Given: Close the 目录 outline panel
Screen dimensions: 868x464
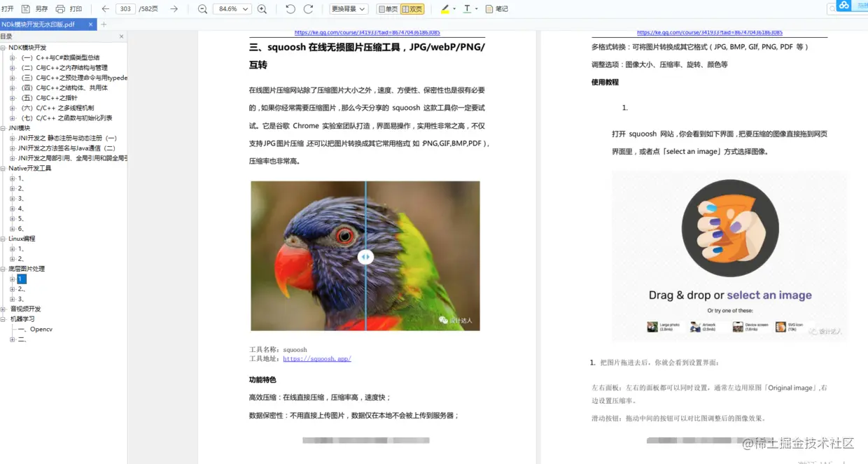Looking at the screenshot, I should pyautogui.click(x=121, y=36).
